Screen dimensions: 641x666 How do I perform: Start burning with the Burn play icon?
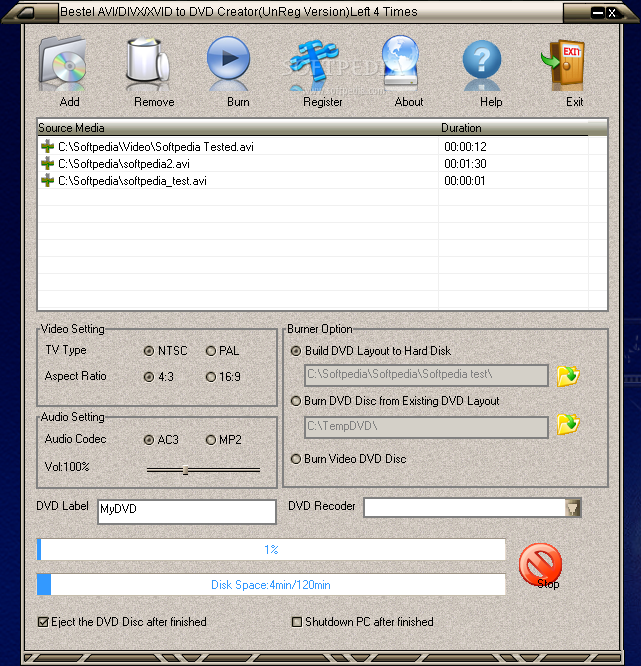(229, 63)
